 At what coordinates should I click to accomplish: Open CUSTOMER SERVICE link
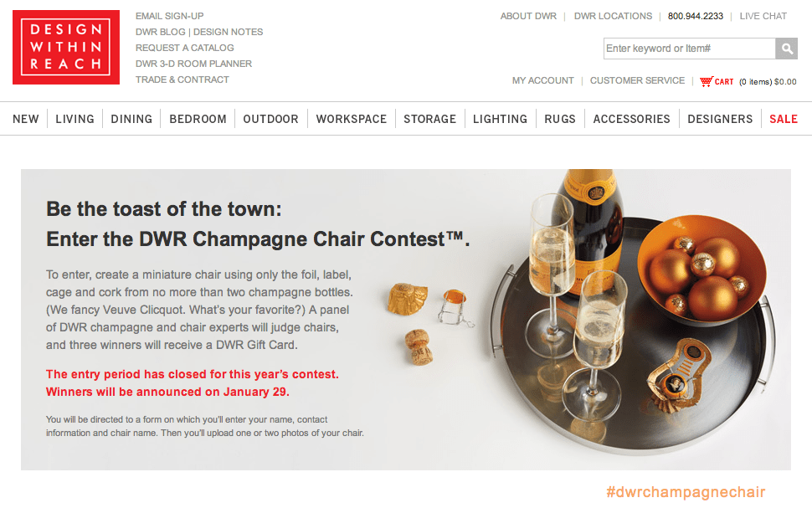click(x=637, y=81)
